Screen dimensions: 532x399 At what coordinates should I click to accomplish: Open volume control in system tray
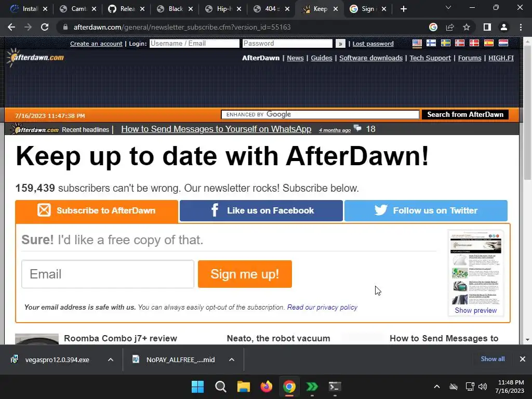(483, 387)
